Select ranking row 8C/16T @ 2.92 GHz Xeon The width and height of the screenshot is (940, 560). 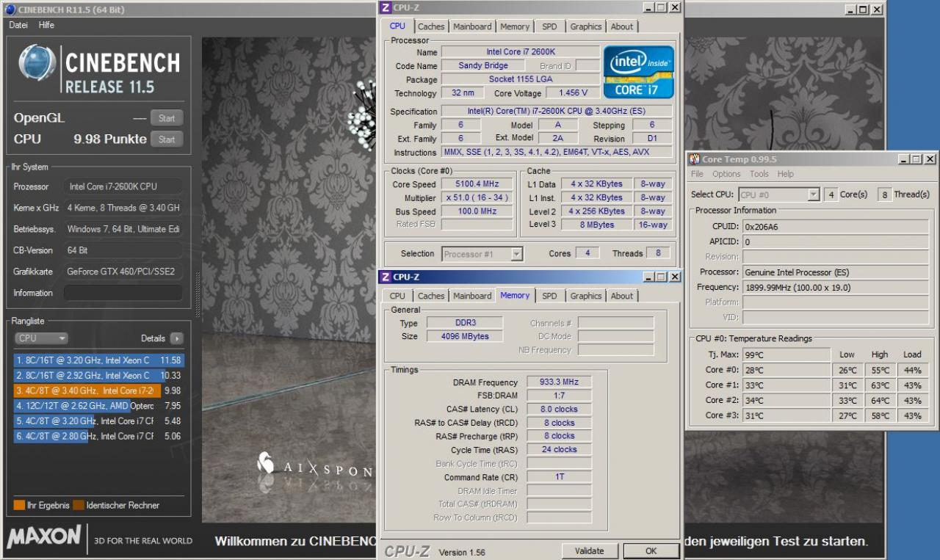click(98, 375)
